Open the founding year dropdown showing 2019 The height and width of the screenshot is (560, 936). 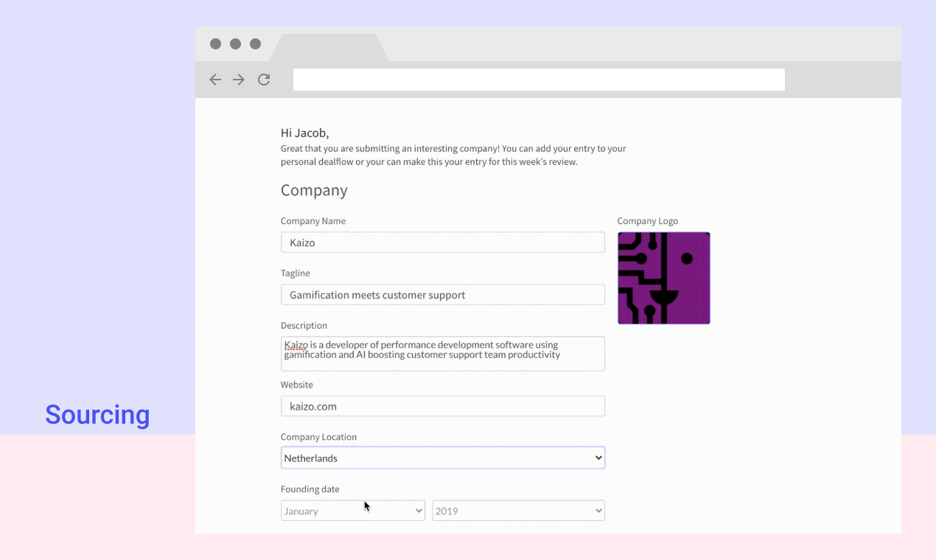(x=519, y=511)
